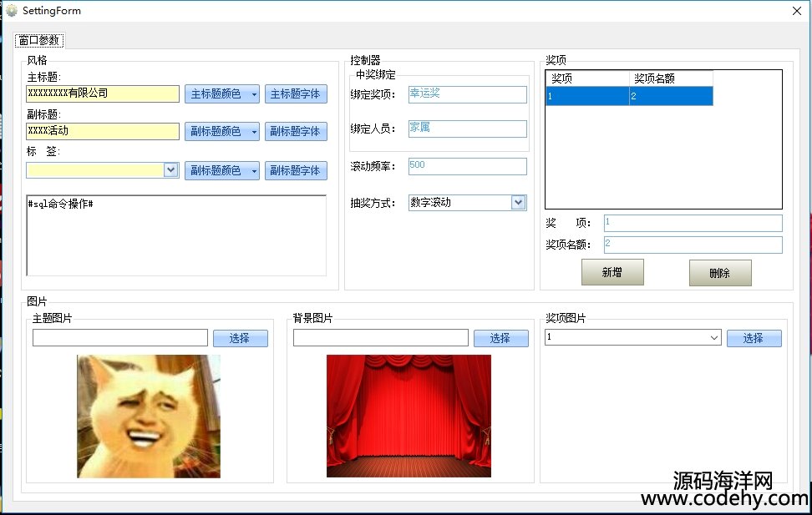The height and width of the screenshot is (515, 812).
Task: Click 选择 for 背景图片
Action: tap(500, 339)
